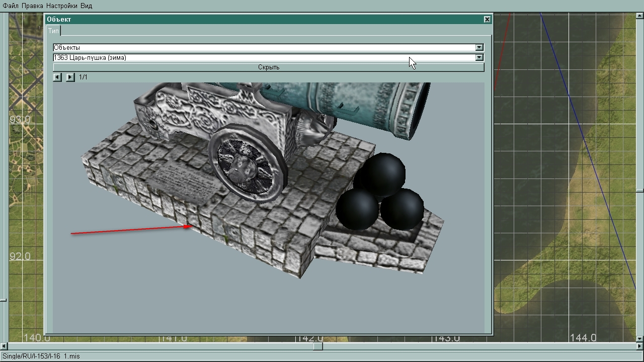Click the Скрыть button
The height and width of the screenshot is (362, 644).
(268, 67)
